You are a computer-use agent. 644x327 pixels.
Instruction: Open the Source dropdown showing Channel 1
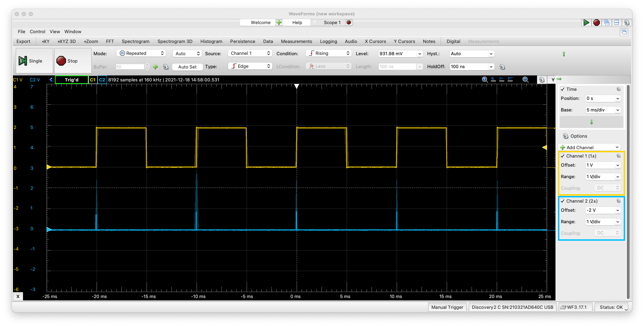[x=250, y=53]
